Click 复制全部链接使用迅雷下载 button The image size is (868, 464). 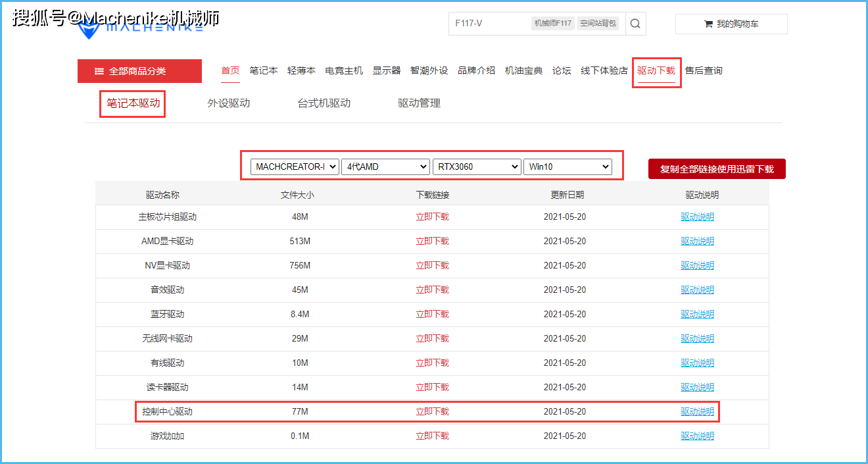[x=717, y=169]
